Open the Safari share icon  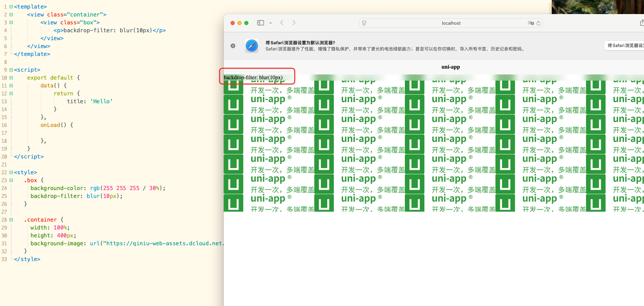642,23
